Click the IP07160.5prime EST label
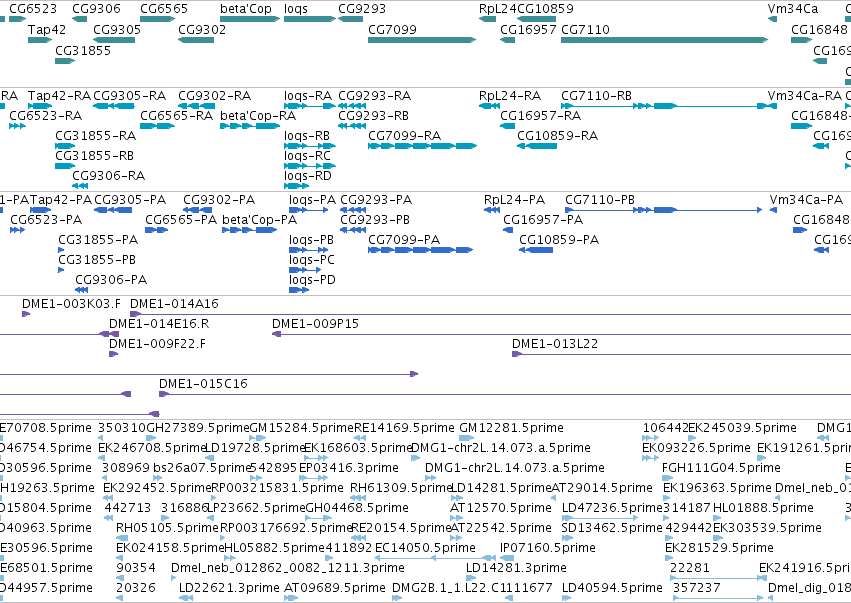The image size is (851, 603). (x=548, y=548)
